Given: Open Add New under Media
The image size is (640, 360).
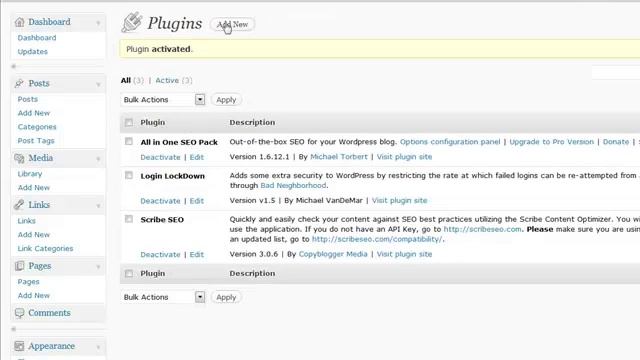Looking at the screenshot, I should (33, 188).
